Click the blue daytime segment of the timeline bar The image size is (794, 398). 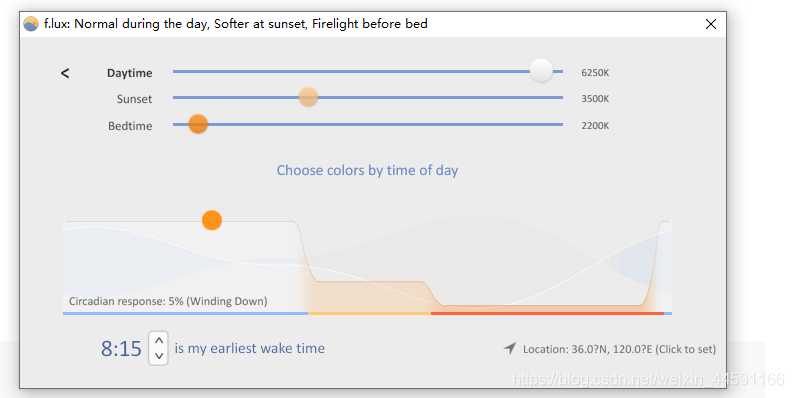(x=185, y=313)
